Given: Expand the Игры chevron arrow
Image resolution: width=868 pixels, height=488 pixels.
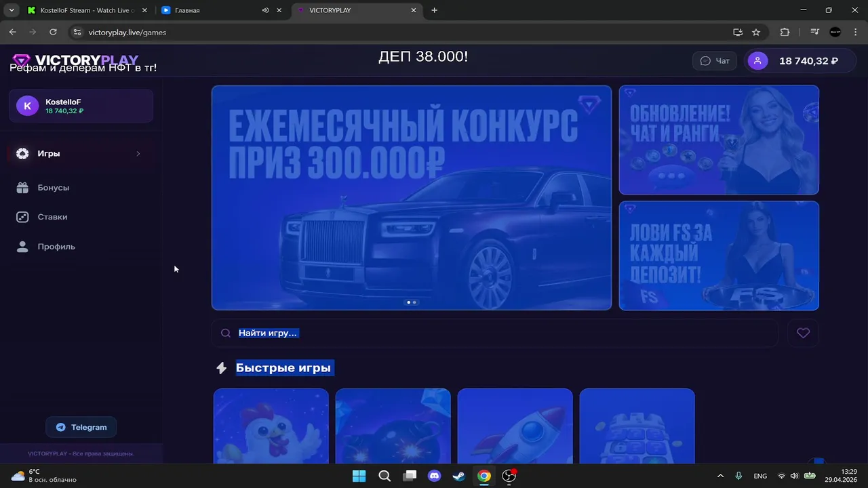Looking at the screenshot, I should tap(138, 154).
